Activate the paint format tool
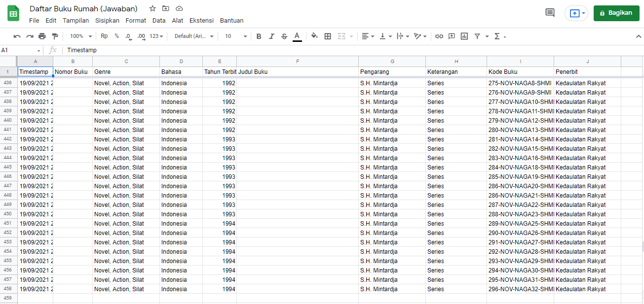This screenshot has height=304, width=644. 55,36
